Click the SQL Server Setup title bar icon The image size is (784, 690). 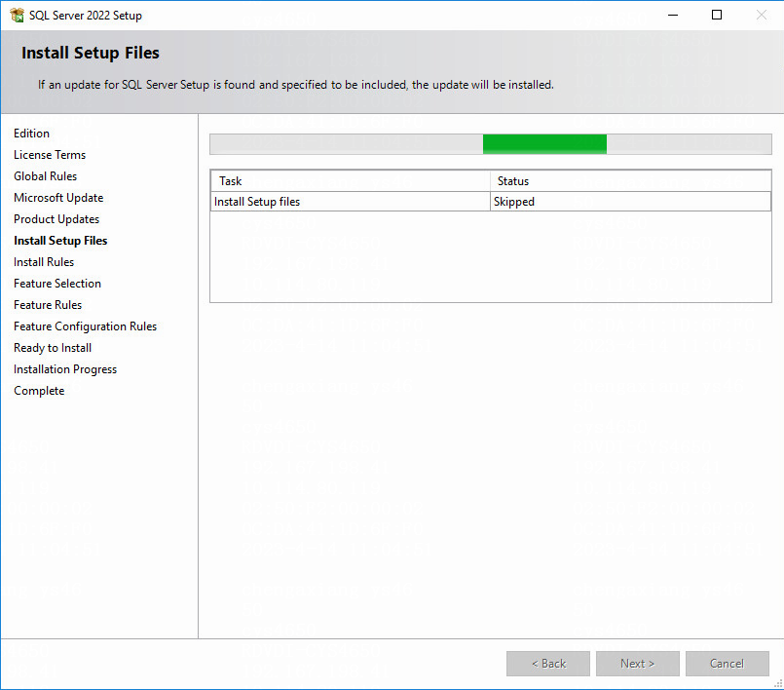[17, 15]
